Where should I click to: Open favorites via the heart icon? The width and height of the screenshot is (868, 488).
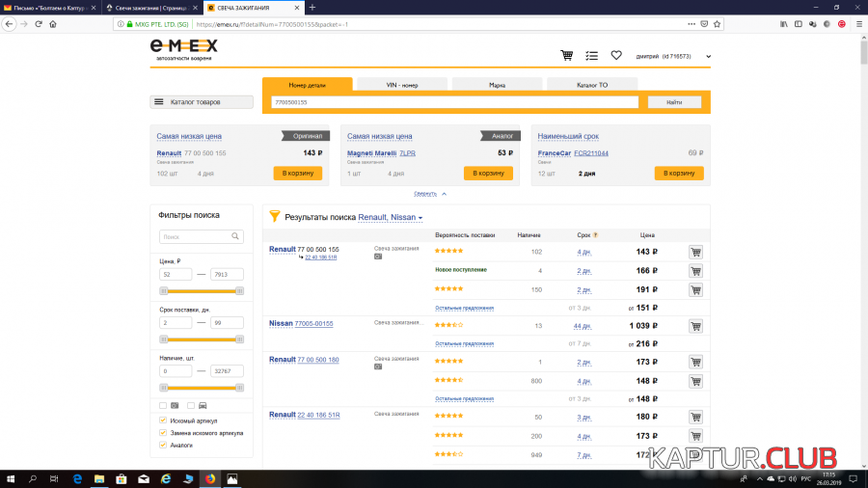[x=616, y=56]
